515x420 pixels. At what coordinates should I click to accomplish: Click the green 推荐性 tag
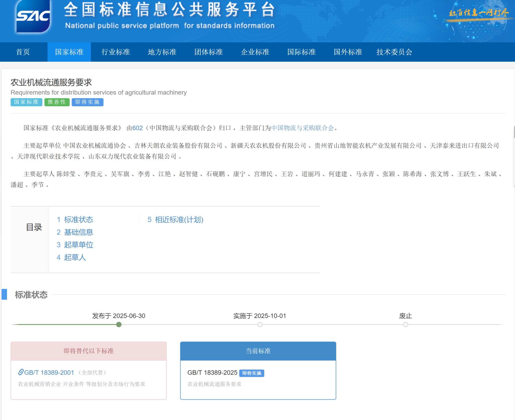point(57,102)
